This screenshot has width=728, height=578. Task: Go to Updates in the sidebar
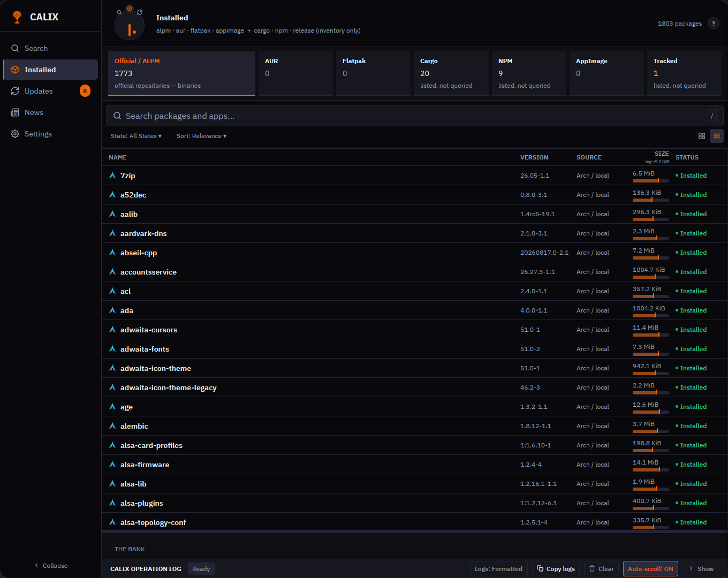click(x=50, y=91)
